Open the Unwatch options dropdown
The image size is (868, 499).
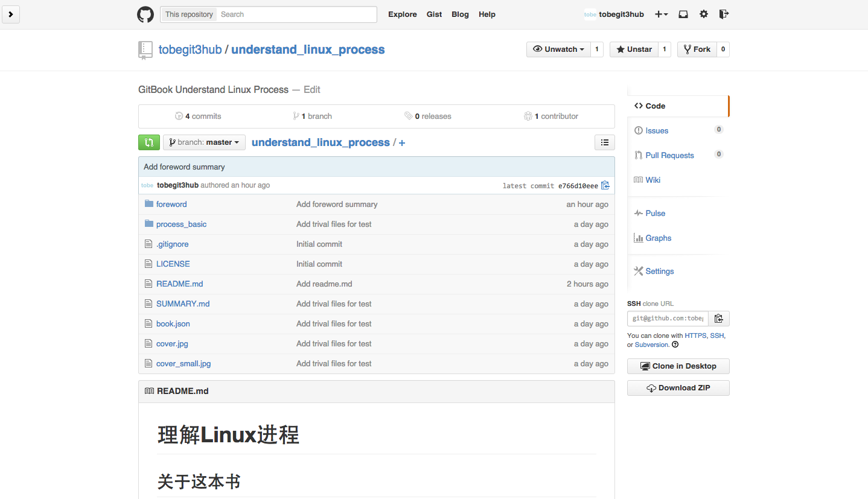558,49
